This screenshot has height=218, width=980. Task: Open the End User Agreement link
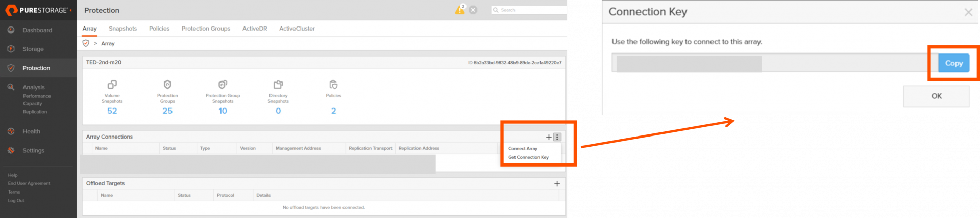pos(29,183)
